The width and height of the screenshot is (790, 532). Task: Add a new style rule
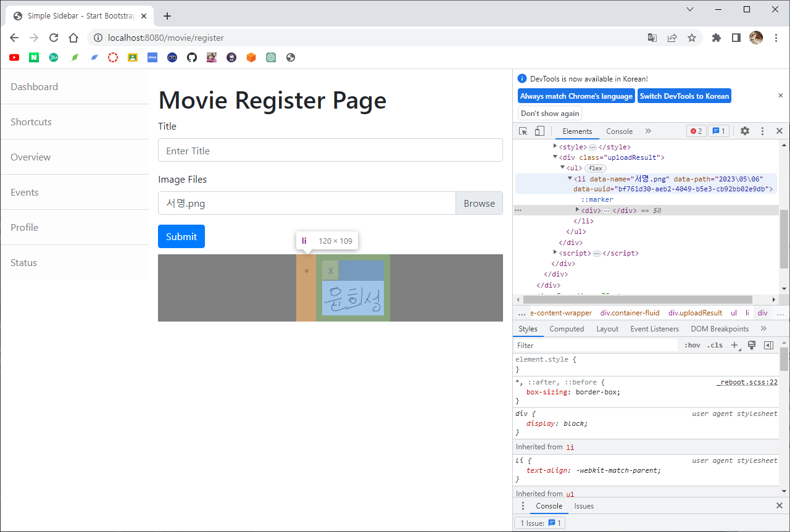point(735,346)
